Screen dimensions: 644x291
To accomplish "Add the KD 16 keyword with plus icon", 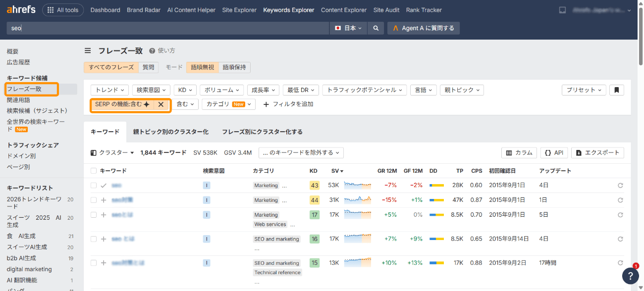I will (104, 239).
